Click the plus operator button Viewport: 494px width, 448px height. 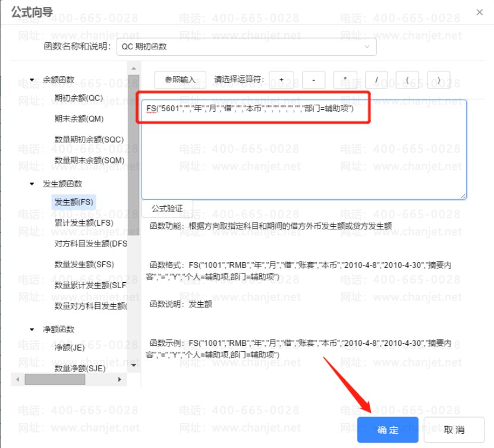point(281,80)
